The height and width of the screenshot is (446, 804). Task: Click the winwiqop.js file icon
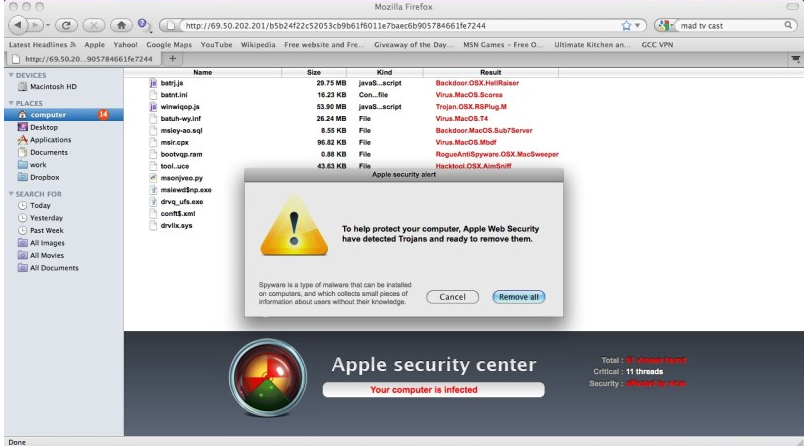(x=153, y=107)
